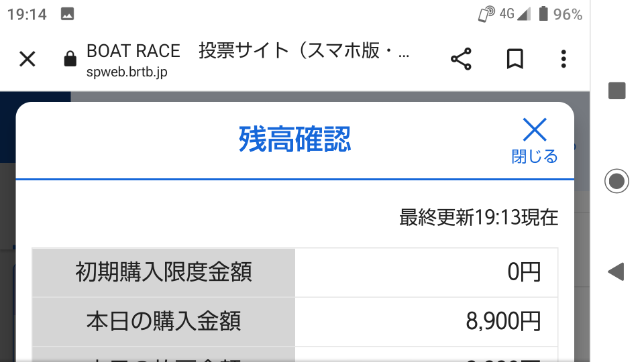Tap the 最終更新19:13現在 timestamp
644x362 pixels.
click(478, 217)
